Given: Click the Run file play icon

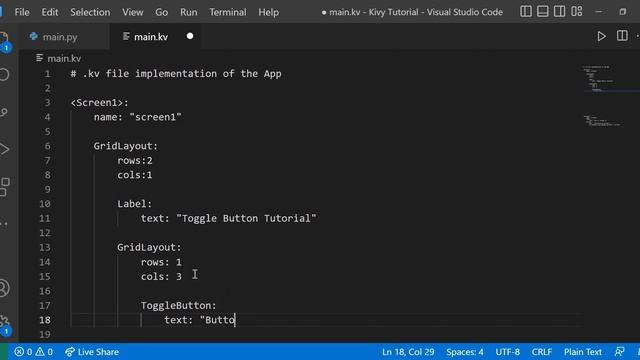Looking at the screenshot, I should point(601,36).
